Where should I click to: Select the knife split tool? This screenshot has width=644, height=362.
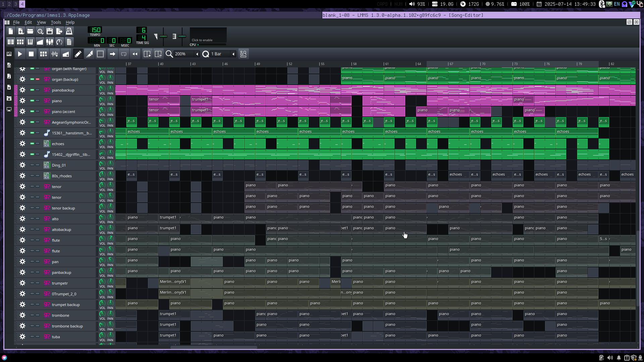(89, 54)
